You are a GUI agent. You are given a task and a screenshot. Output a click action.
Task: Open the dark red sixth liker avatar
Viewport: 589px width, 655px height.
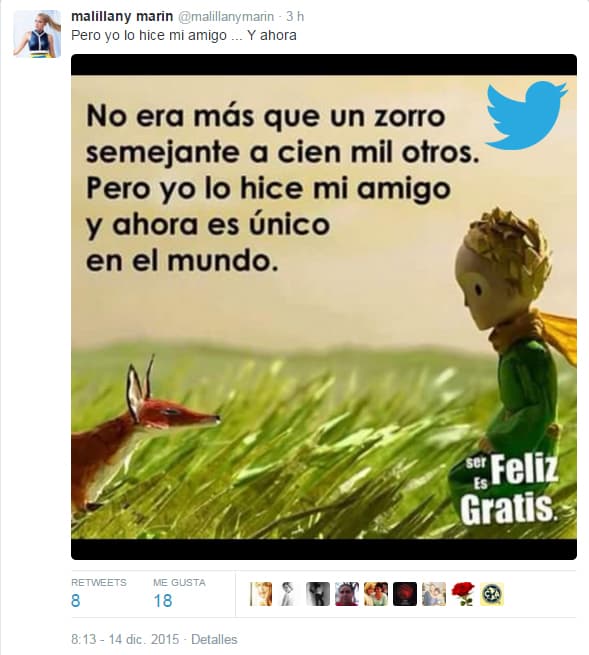(x=405, y=594)
